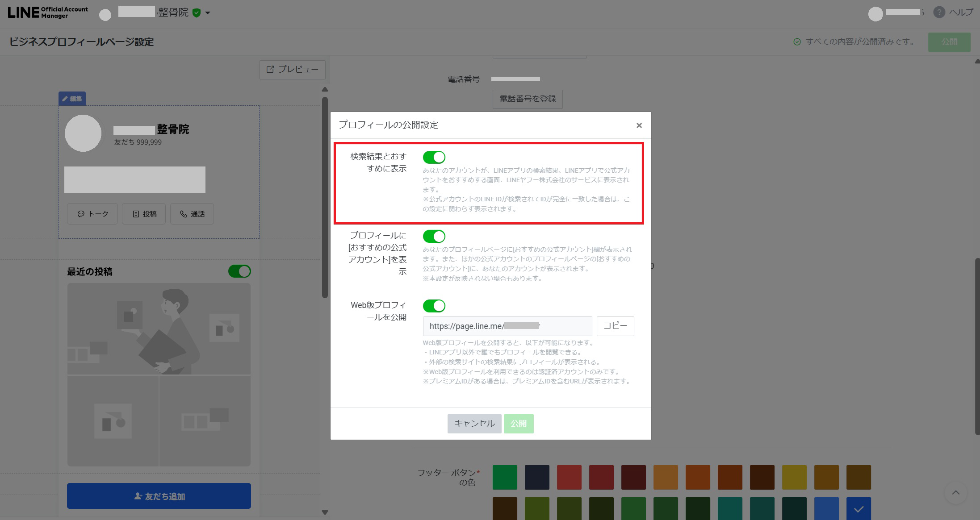Open the プレビュー preview button
This screenshot has height=520, width=980.
pyautogui.click(x=293, y=70)
